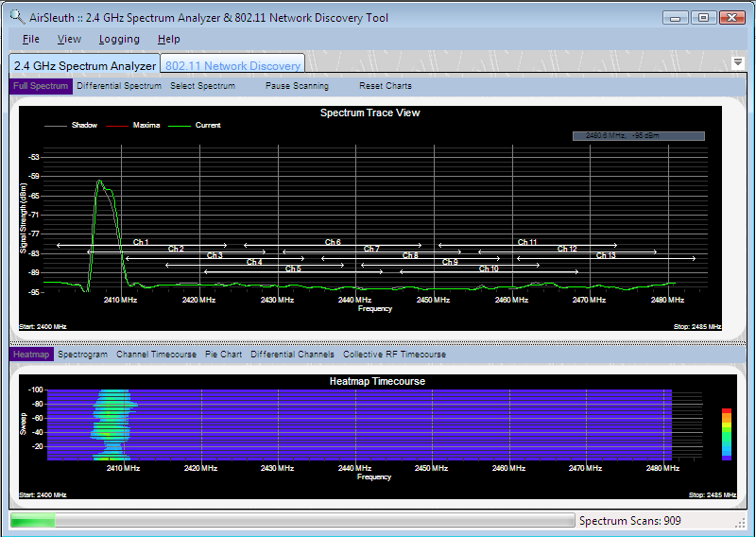Click the heatmap color scale legend
756x537 pixels.
tap(727, 434)
